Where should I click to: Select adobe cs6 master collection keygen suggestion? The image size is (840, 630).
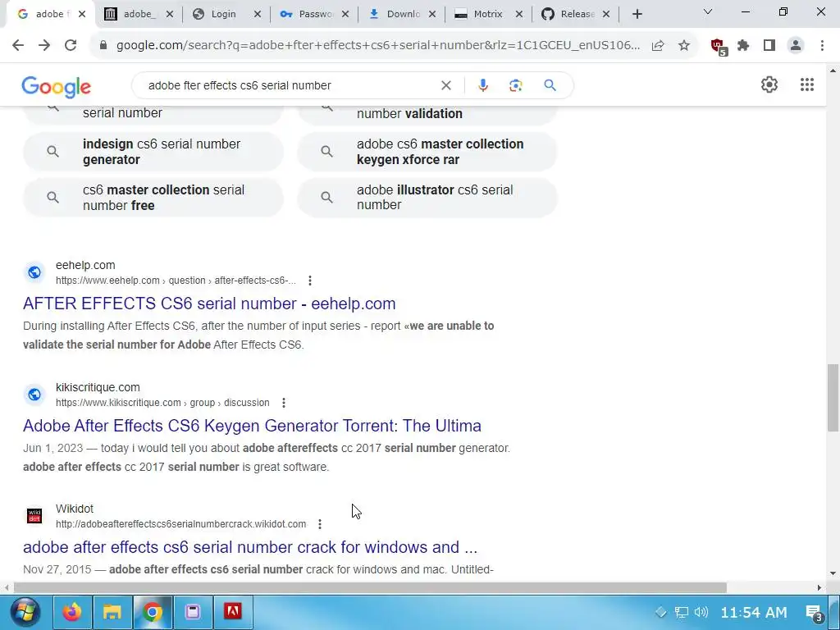(x=427, y=152)
